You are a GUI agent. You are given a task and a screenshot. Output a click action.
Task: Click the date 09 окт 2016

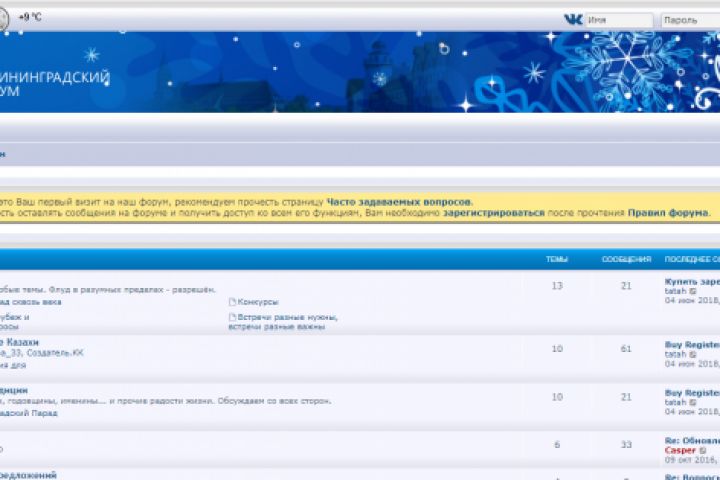pyautogui.click(x=692, y=459)
